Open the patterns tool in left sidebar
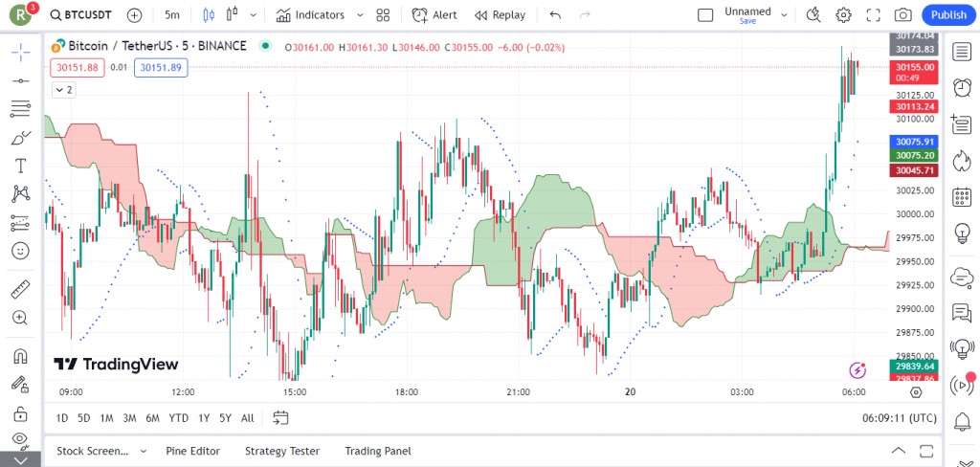This screenshot has height=467, width=980. point(21,194)
